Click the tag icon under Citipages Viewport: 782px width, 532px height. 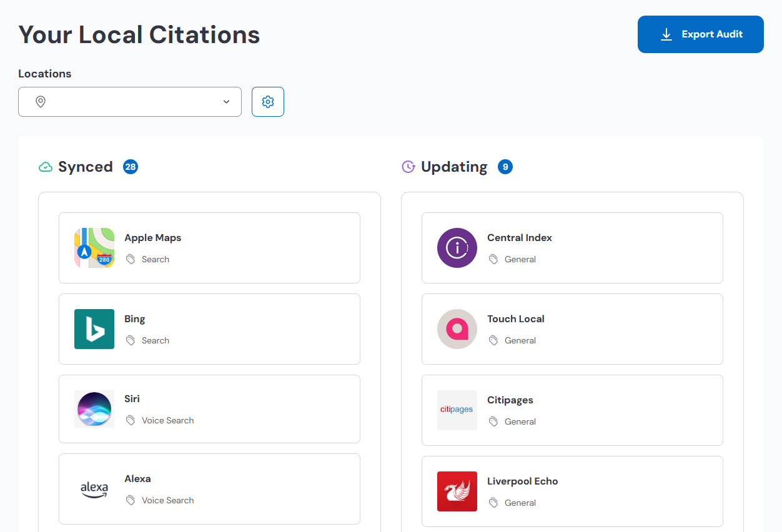[x=493, y=421]
